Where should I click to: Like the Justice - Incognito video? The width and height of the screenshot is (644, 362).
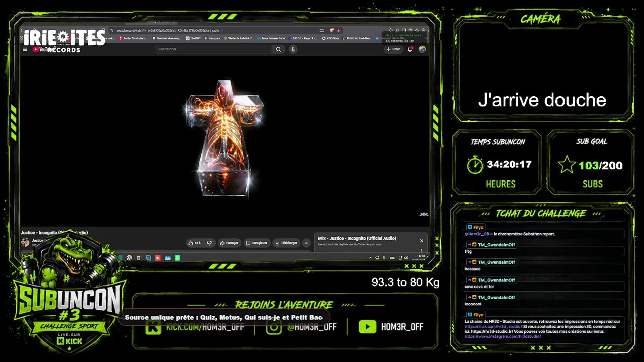195,243
